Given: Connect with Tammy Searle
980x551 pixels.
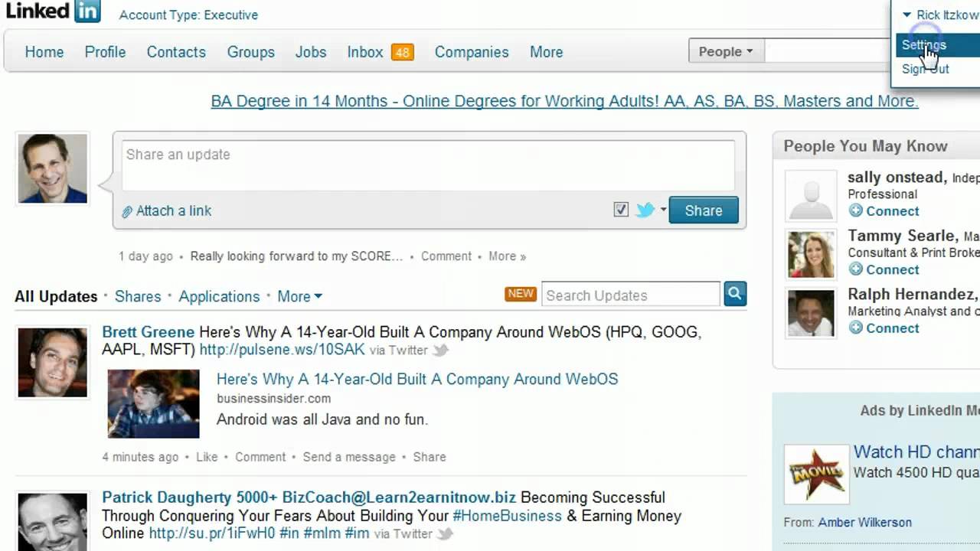Looking at the screenshot, I should click(x=892, y=269).
